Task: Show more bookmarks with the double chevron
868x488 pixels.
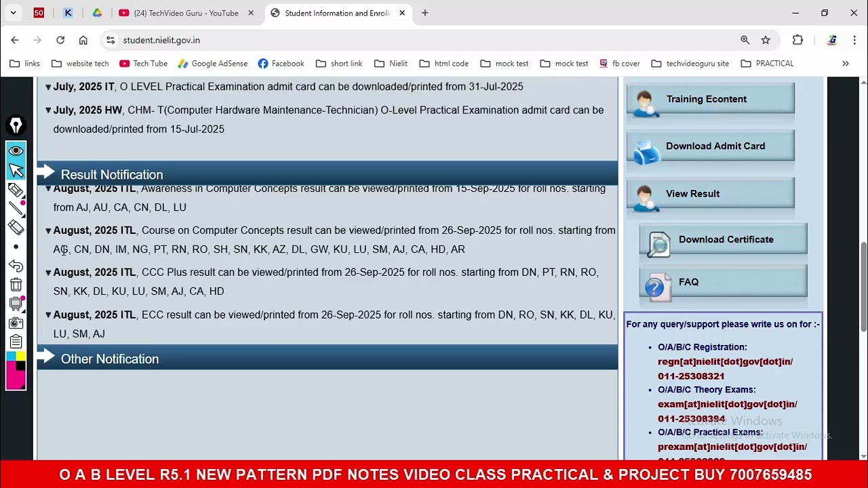Action: [x=845, y=64]
